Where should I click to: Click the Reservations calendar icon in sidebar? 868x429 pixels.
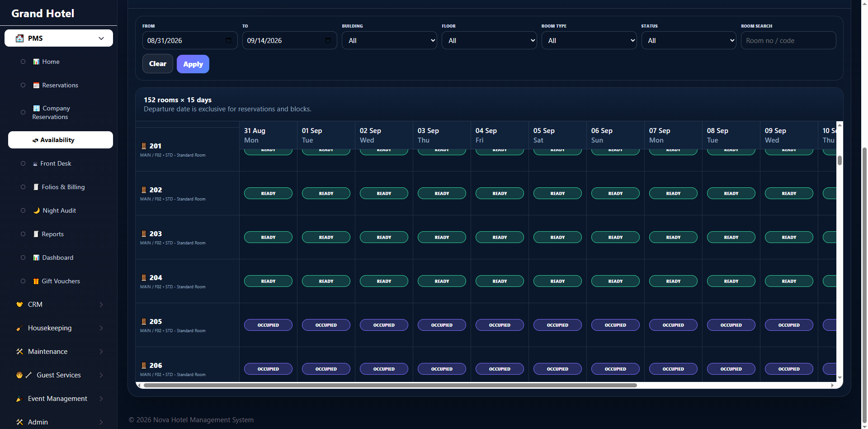point(36,86)
